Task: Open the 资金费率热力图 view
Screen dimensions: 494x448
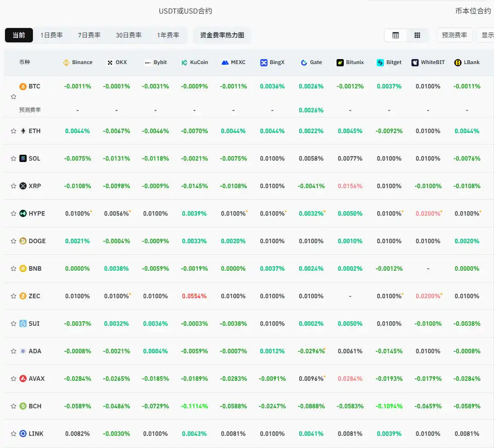Action: pyautogui.click(x=222, y=35)
